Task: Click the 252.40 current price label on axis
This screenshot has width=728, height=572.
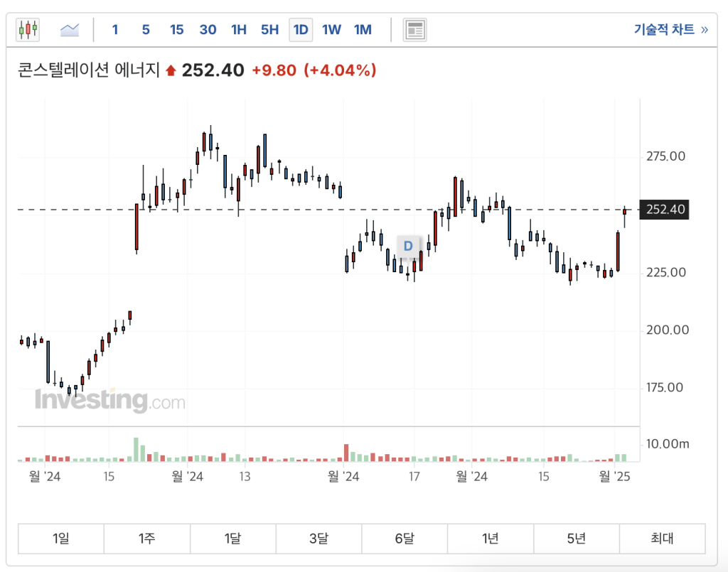Action: pos(665,210)
